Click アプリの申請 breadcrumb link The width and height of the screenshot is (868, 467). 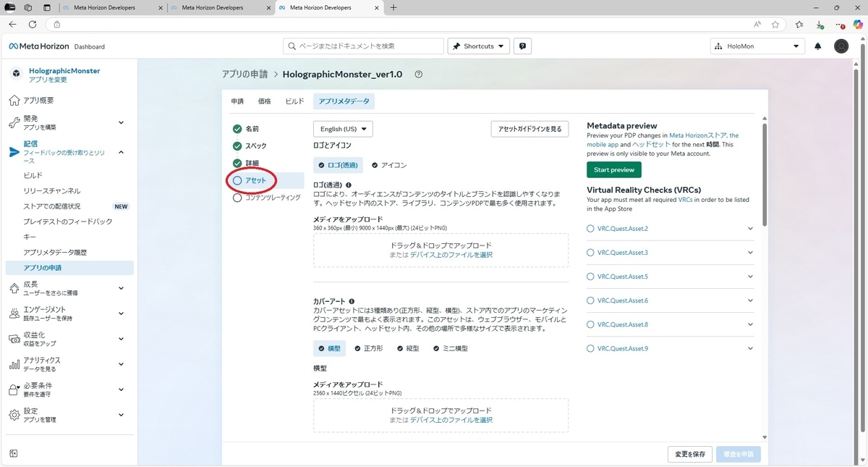click(244, 75)
